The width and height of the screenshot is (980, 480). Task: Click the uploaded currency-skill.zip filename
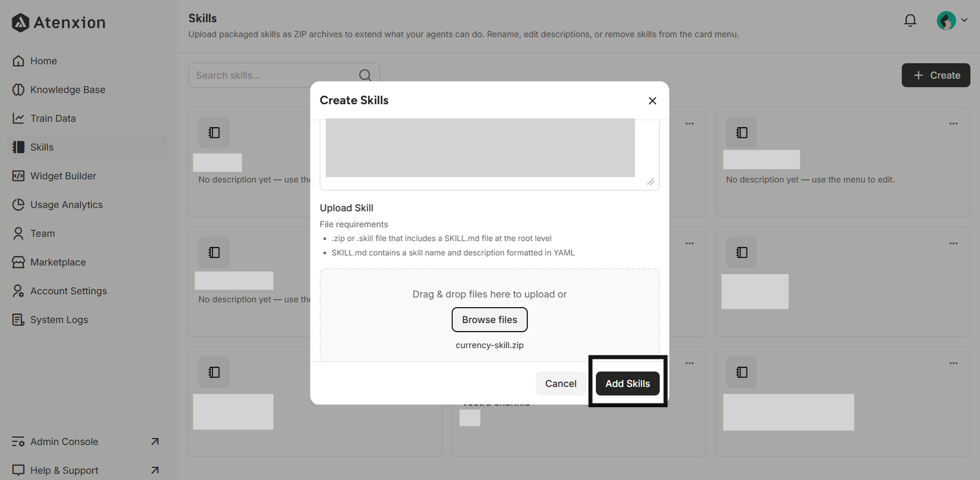pos(489,345)
